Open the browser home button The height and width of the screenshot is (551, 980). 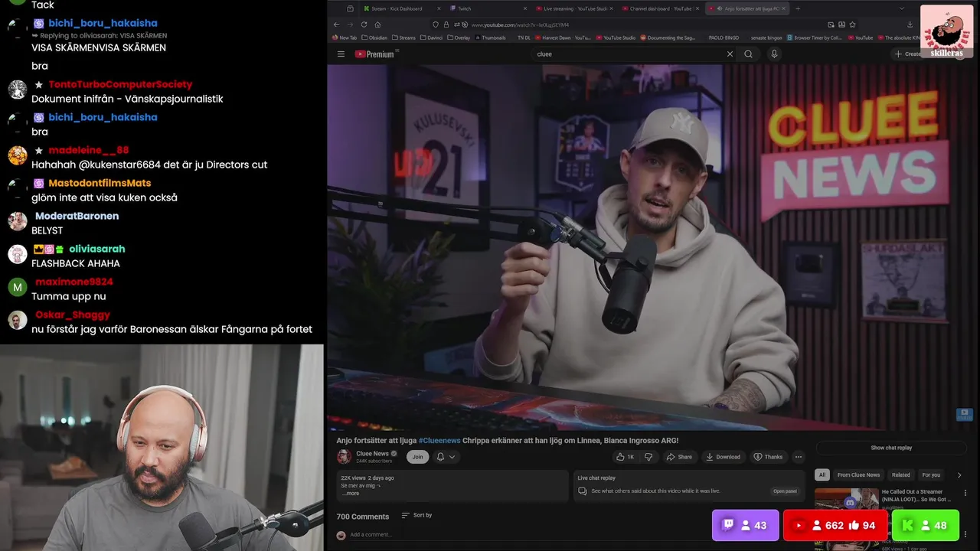[377, 24]
